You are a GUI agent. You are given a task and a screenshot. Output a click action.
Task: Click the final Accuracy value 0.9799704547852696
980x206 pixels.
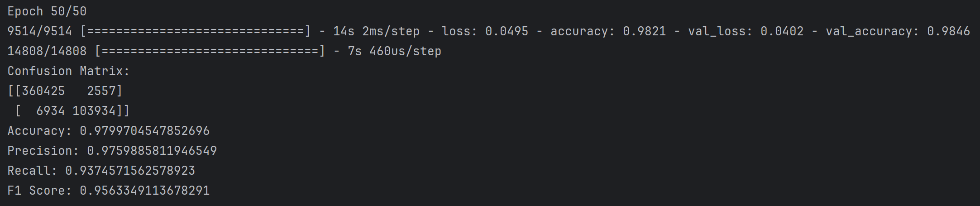coord(144,131)
